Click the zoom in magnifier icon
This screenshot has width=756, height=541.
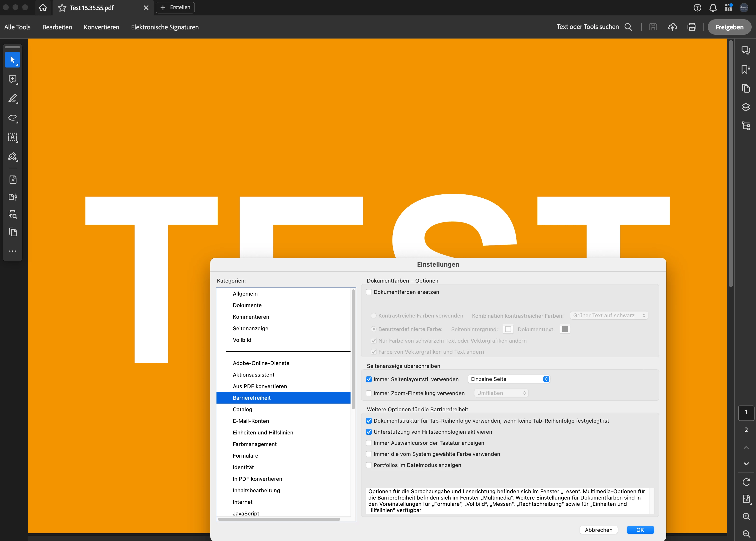click(x=746, y=516)
